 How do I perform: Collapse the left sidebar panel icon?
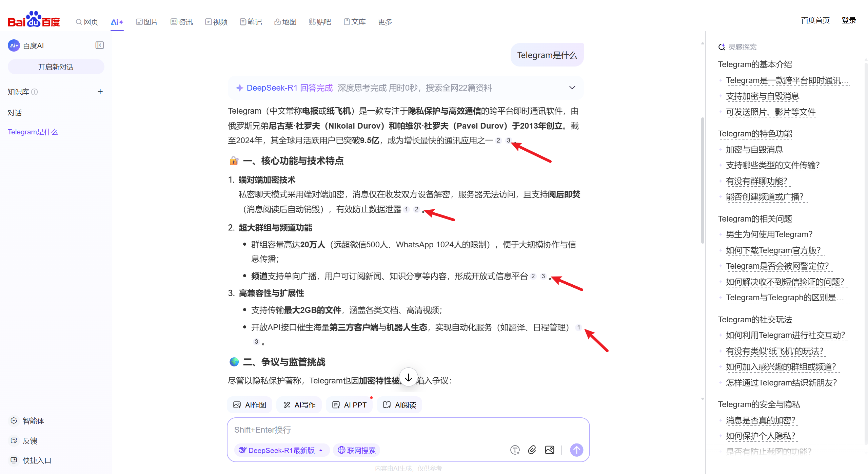click(99, 45)
